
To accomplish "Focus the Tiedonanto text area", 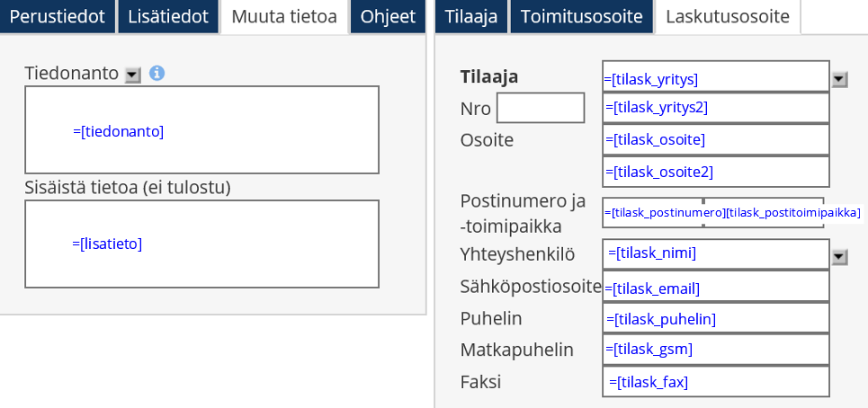I will (201, 130).
